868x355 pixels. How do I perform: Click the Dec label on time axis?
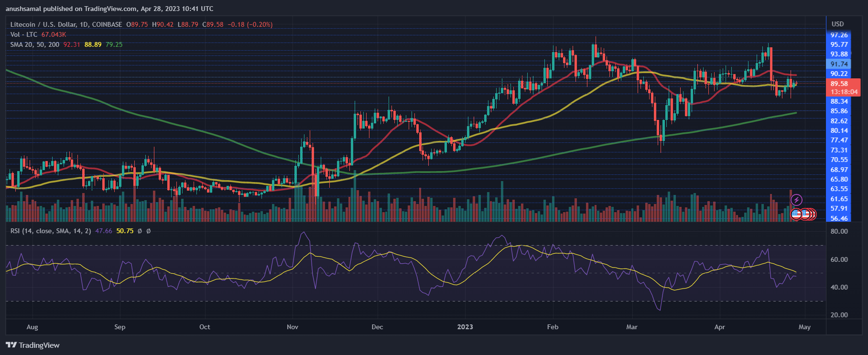pos(377,327)
